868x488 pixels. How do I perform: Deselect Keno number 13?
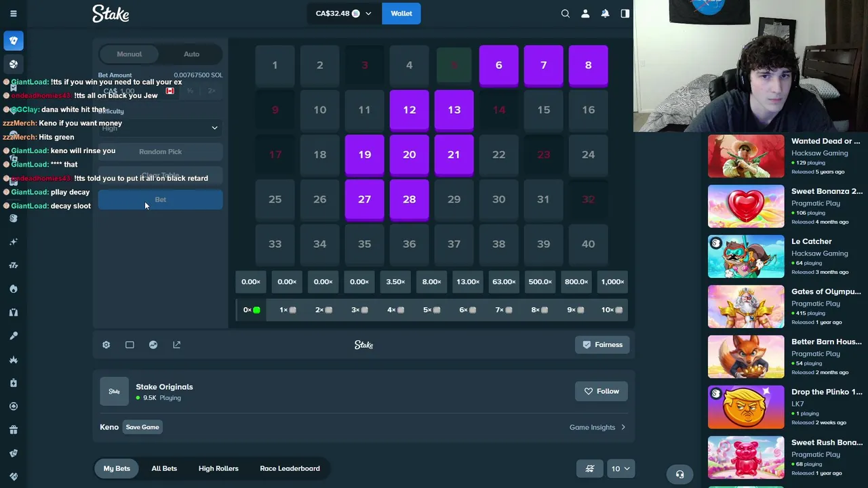454,110
